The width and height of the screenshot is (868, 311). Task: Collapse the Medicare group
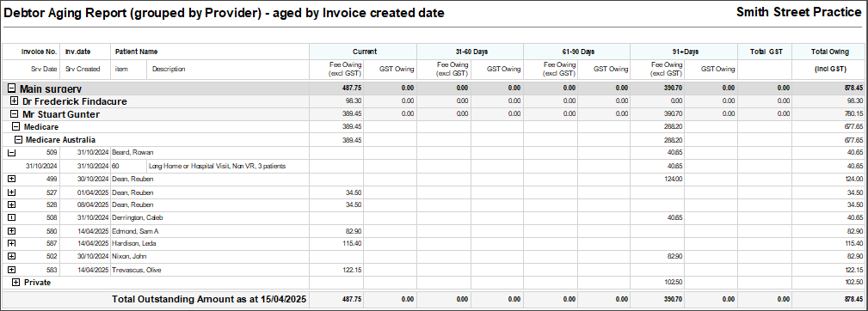click(15, 127)
